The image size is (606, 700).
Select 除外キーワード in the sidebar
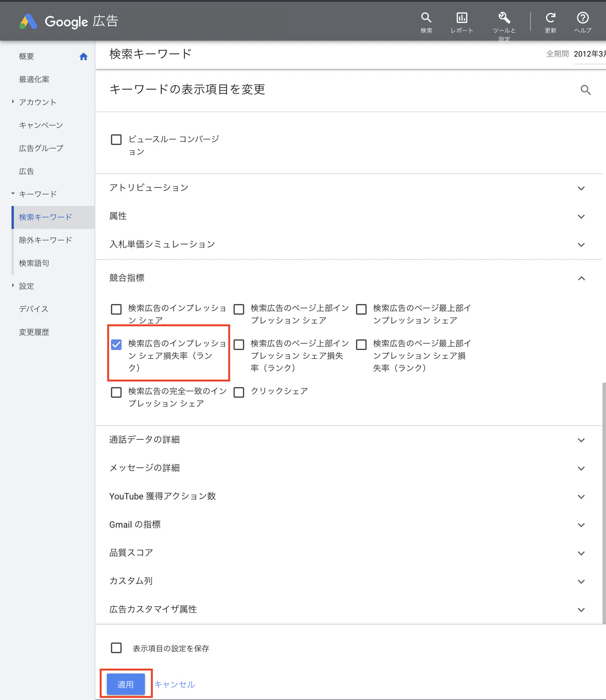[x=45, y=240]
